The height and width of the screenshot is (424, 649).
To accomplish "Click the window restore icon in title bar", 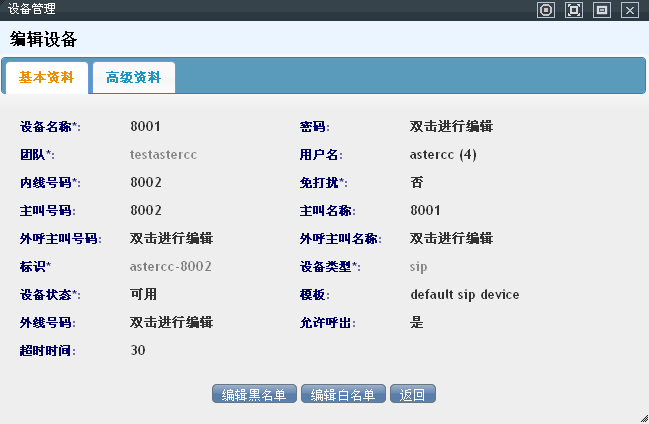I will coord(602,10).
